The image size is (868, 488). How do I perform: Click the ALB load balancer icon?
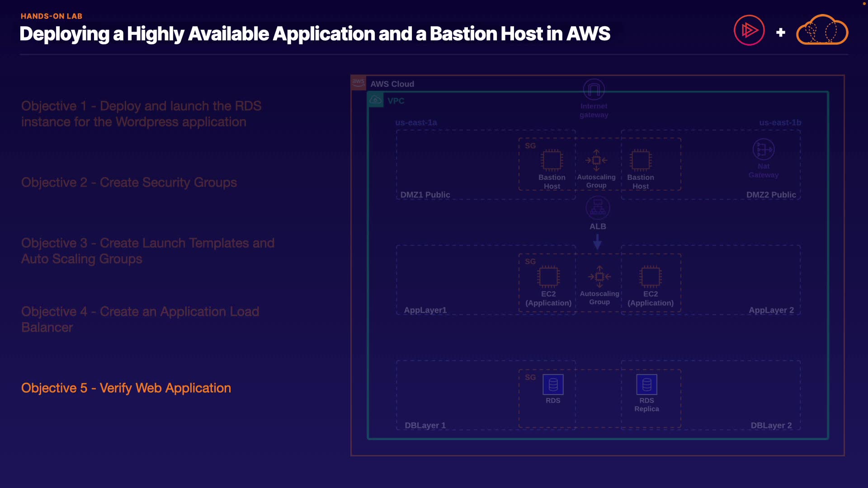(598, 208)
